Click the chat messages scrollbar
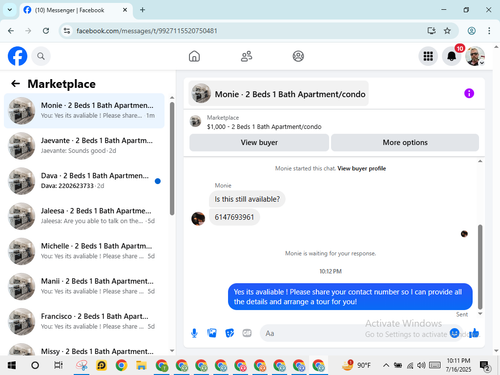This screenshot has width=500, height=375. (x=480, y=267)
